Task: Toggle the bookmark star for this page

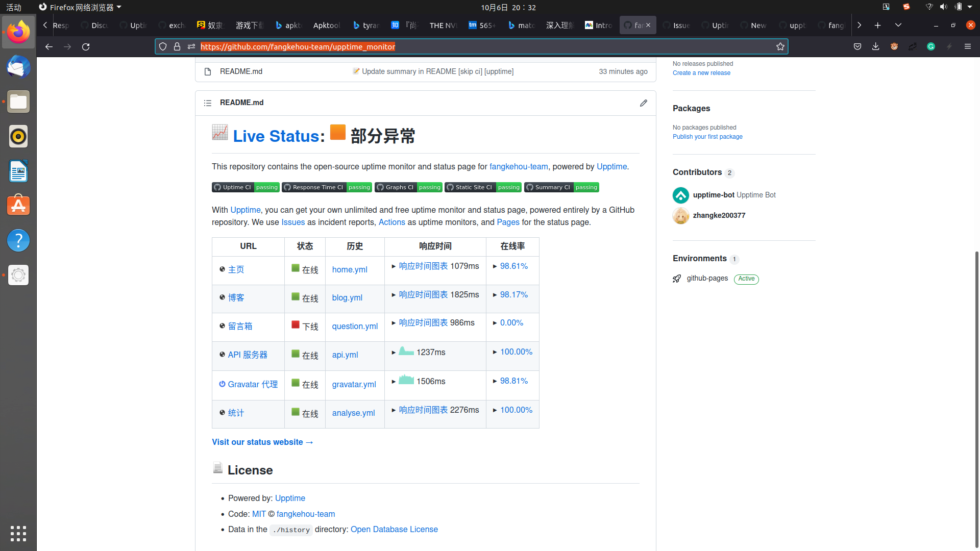Action: [780, 46]
